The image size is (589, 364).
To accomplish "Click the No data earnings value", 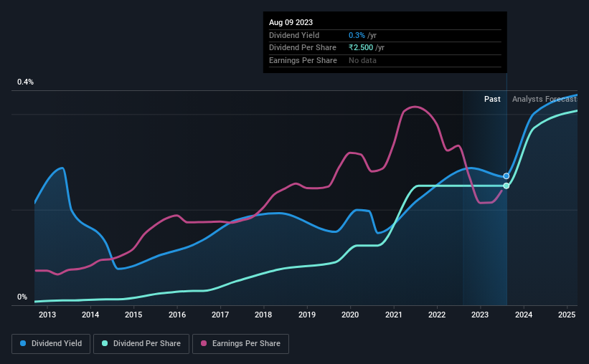I will point(362,60).
